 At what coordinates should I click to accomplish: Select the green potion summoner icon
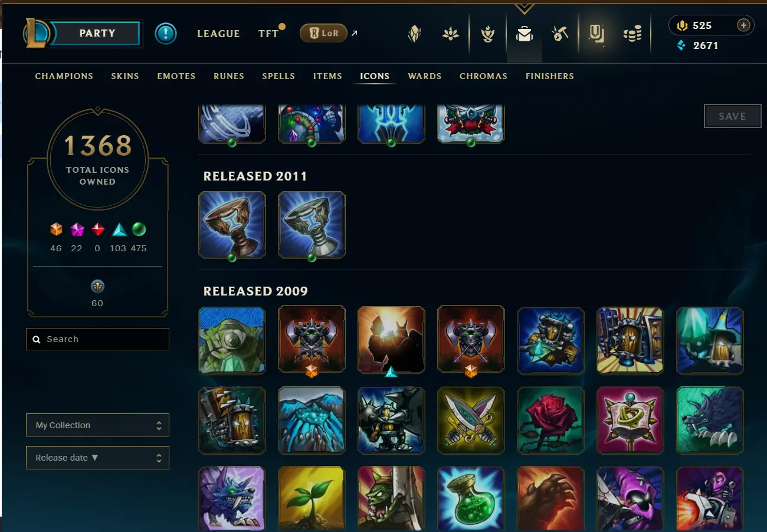coord(471,499)
